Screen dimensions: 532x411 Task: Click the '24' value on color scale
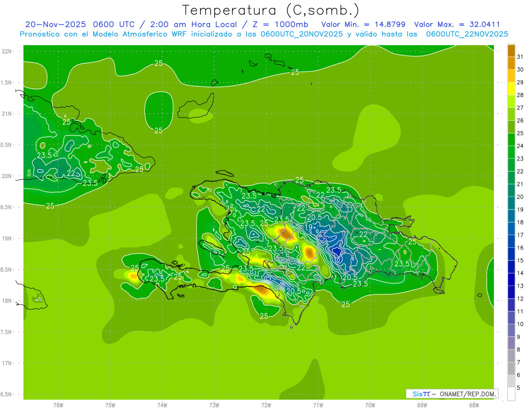click(520, 145)
